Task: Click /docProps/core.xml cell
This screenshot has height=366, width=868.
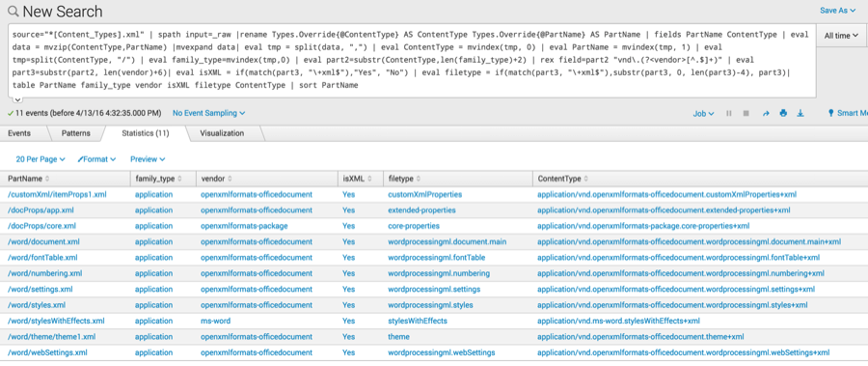Action: point(41,226)
